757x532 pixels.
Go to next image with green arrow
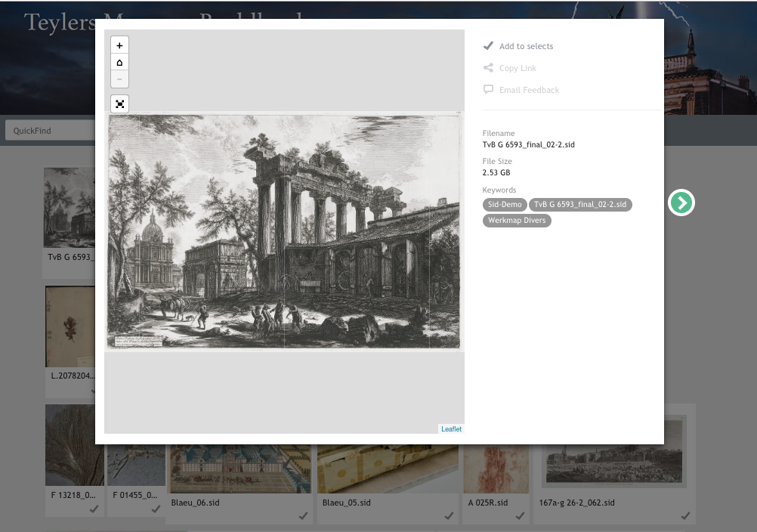click(x=681, y=203)
